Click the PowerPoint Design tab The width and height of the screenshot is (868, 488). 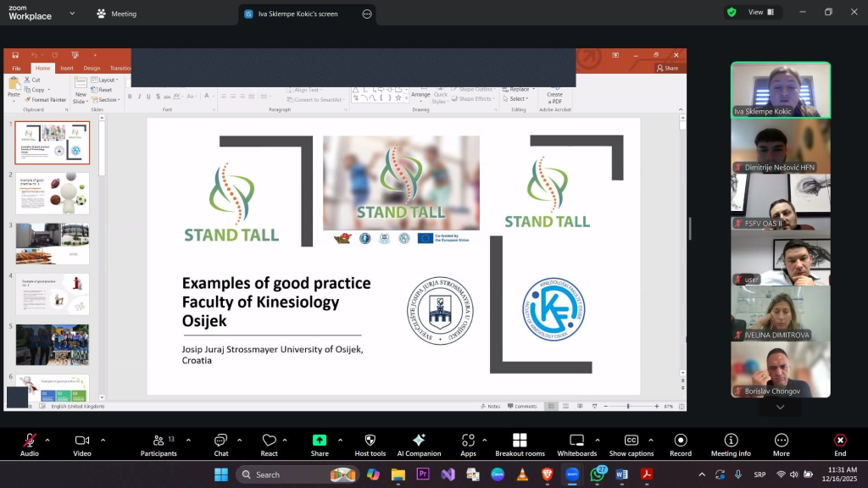(92, 68)
